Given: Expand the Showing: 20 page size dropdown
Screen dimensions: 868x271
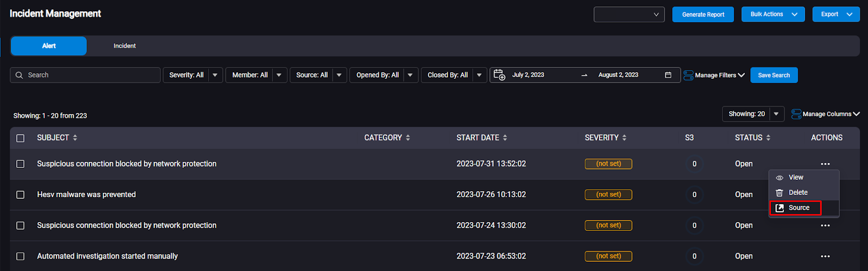Looking at the screenshot, I should coord(776,114).
